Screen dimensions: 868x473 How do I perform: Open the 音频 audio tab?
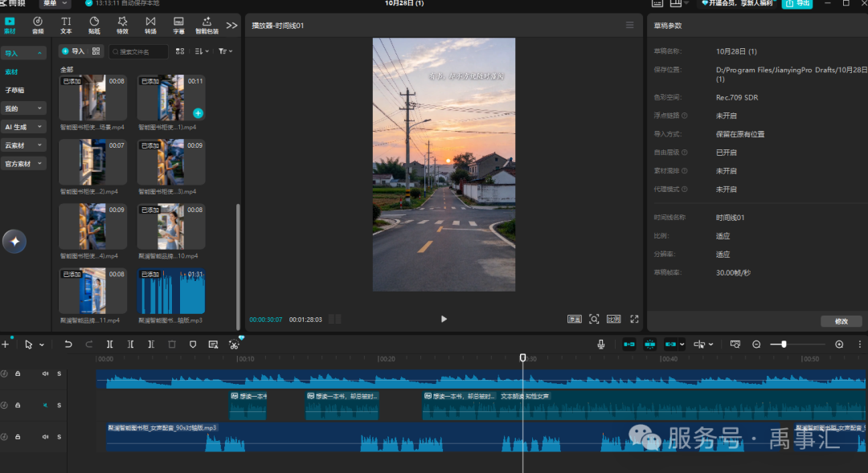tap(38, 25)
